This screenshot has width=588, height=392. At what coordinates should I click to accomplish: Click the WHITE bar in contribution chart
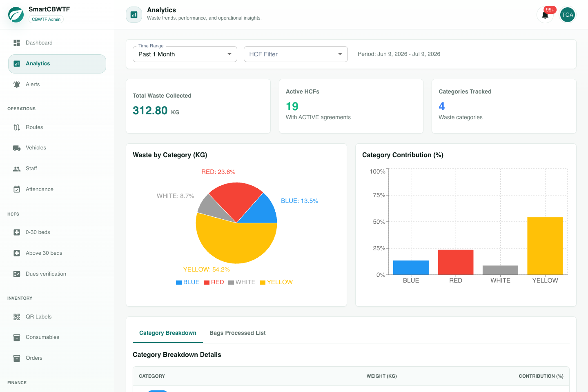click(x=500, y=270)
